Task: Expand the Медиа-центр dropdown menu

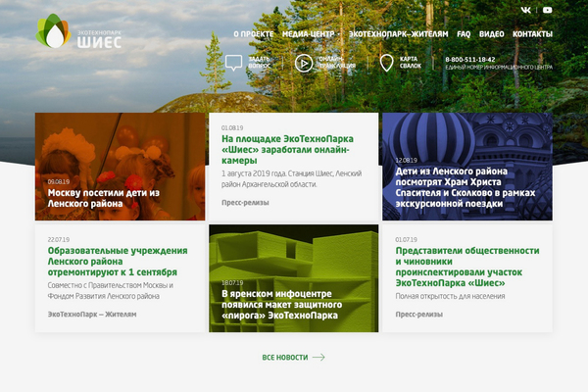Action: (x=311, y=34)
